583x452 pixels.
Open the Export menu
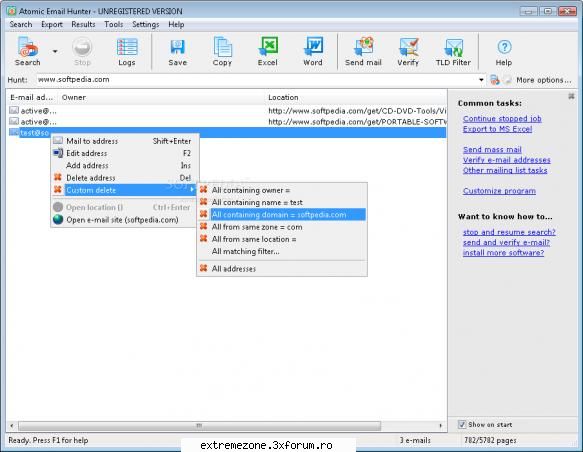pyautogui.click(x=52, y=25)
